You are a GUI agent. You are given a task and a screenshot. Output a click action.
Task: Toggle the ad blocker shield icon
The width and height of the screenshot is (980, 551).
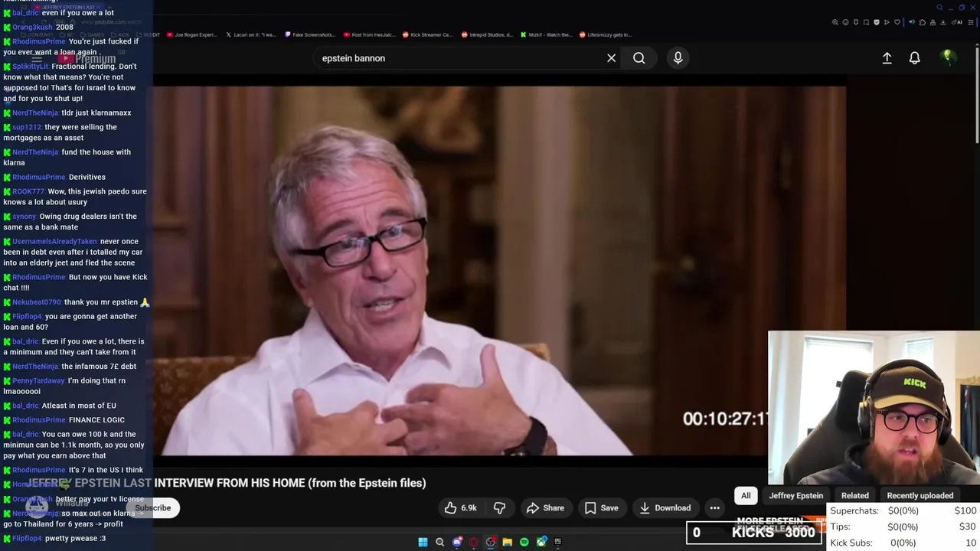(877, 22)
